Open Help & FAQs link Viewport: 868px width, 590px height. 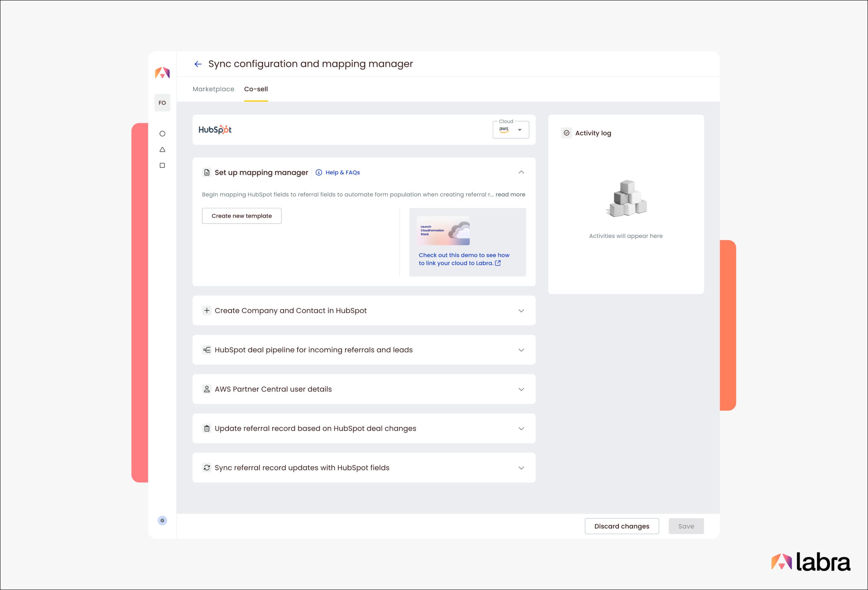[342, 172]
